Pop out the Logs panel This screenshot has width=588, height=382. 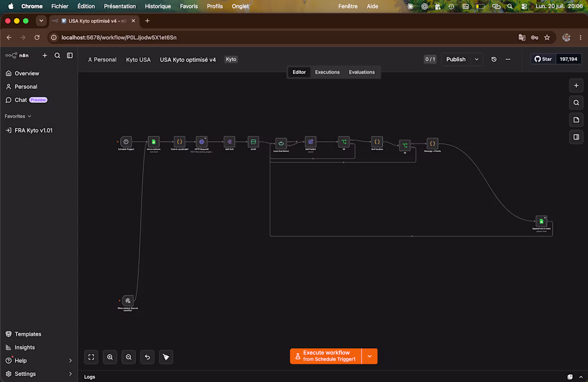point(570,377)
